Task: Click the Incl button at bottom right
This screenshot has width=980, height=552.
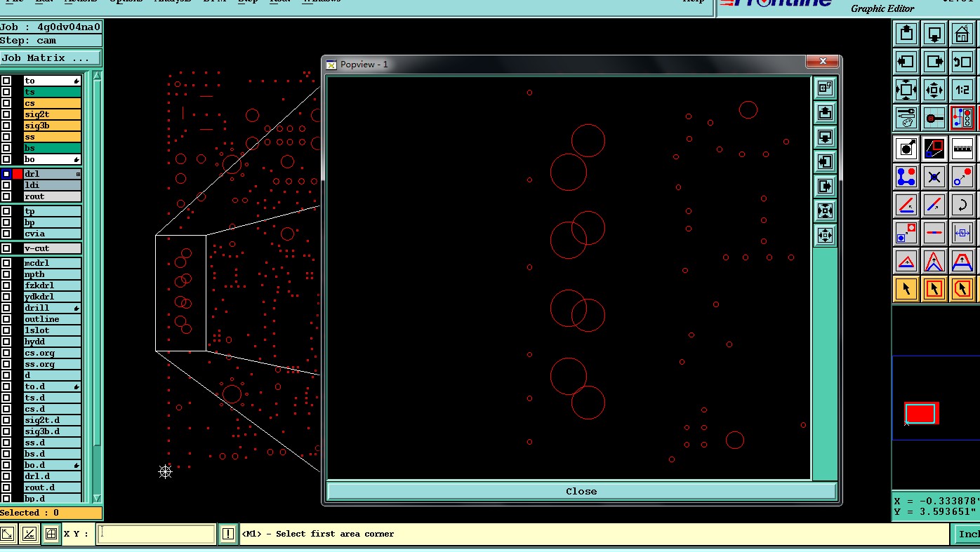Action: pos(968,534)
